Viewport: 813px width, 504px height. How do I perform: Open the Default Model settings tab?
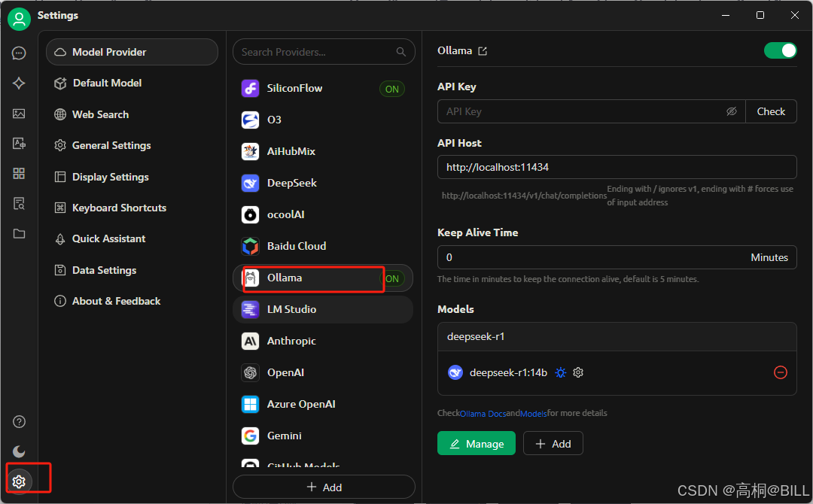point(132,83)
